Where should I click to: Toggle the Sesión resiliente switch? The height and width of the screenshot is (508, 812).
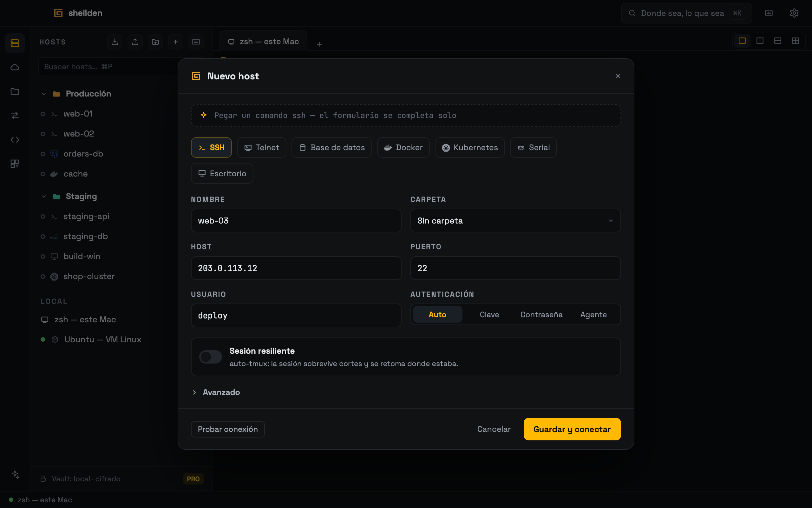pos(210,357)
